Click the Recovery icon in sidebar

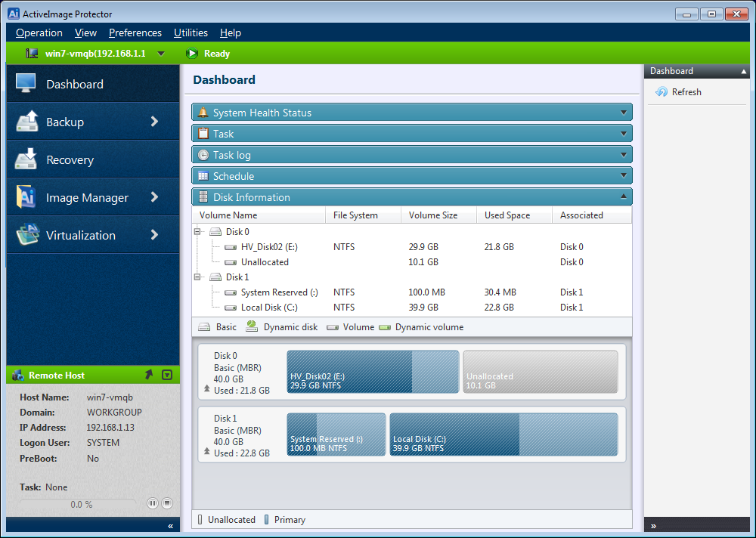point(26,159)
